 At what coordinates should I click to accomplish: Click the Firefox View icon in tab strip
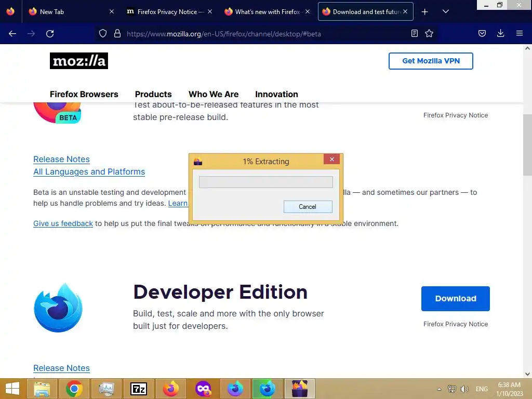(10, 11)
